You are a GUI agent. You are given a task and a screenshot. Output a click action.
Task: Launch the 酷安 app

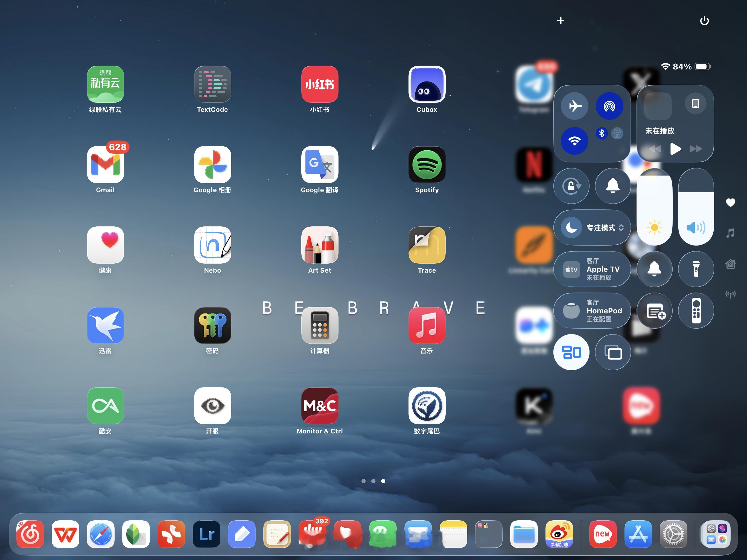click(x=105, y=406)
